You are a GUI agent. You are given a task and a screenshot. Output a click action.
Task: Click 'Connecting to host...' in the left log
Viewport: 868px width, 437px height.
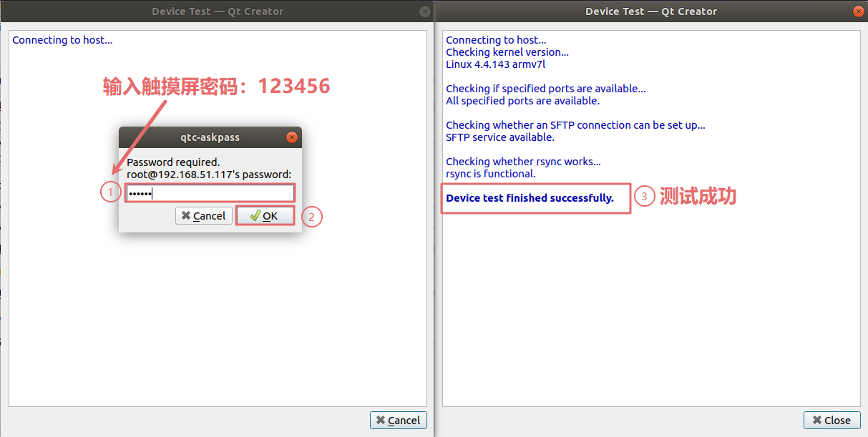(x=62, y=40)
